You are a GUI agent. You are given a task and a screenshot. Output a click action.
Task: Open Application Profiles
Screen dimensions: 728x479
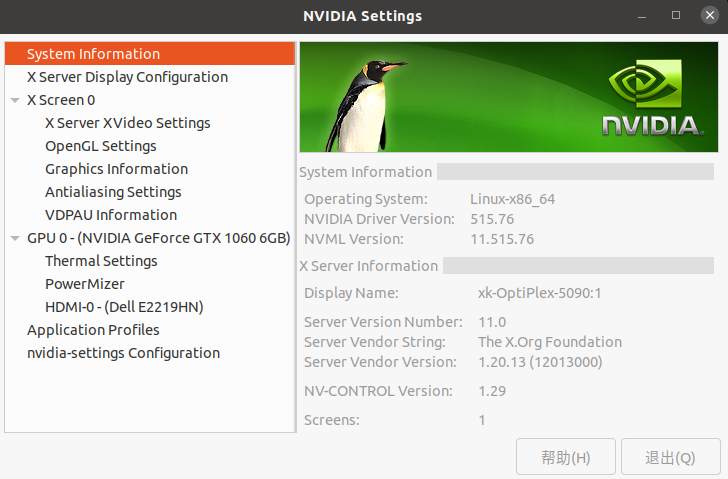coord(93,330)
